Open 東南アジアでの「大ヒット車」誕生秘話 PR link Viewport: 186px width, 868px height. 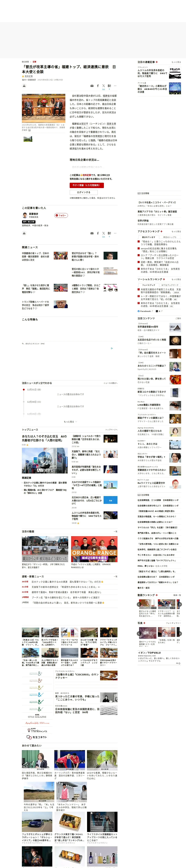click(x=157, y=212)
